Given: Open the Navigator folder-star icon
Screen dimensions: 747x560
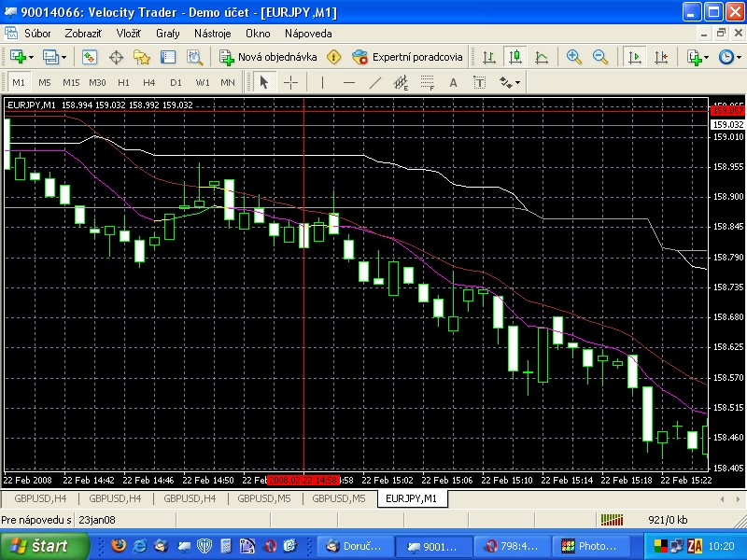Looking at the screenshot, I should 142,57.
